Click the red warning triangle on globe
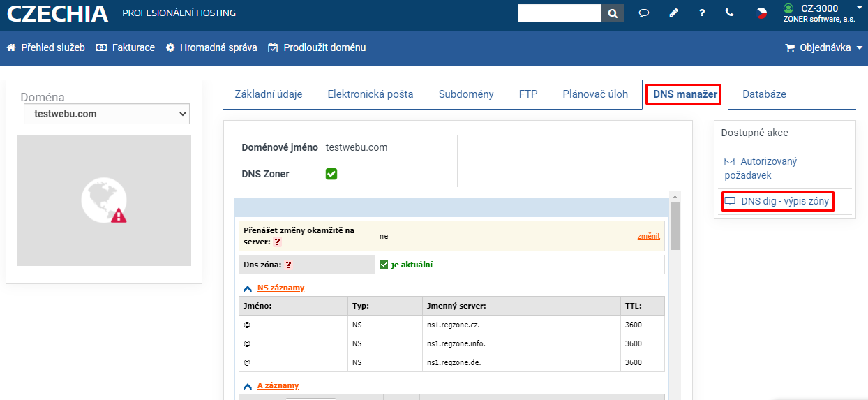The image size is (868, 400). tap(119, 215)
